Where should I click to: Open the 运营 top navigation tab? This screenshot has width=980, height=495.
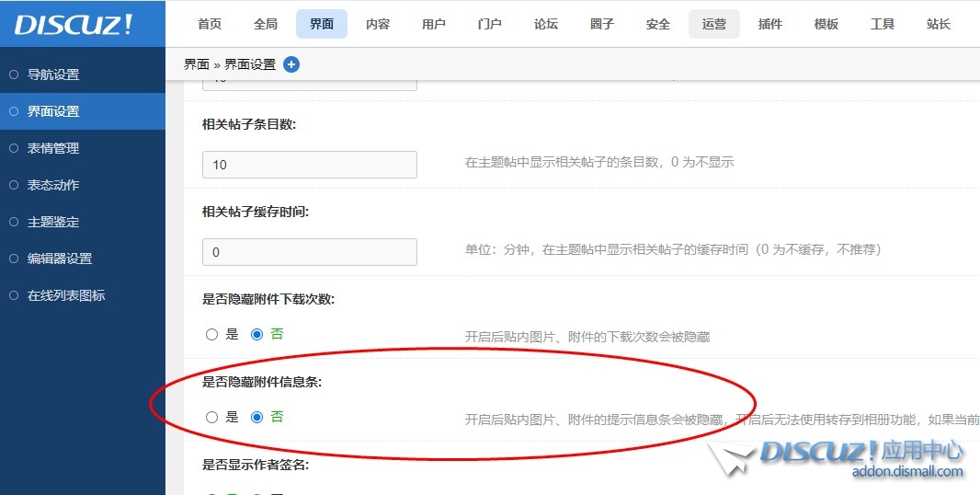pyautogui.click(x=714, y=25)
